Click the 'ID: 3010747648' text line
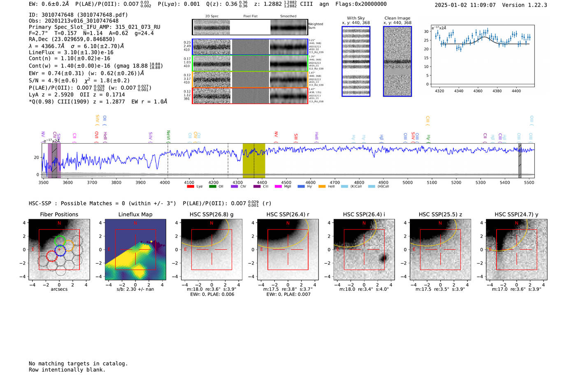 78,15
